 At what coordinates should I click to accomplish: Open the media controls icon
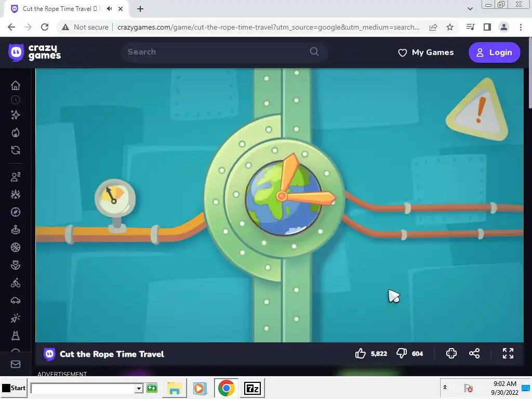point(471,27)
